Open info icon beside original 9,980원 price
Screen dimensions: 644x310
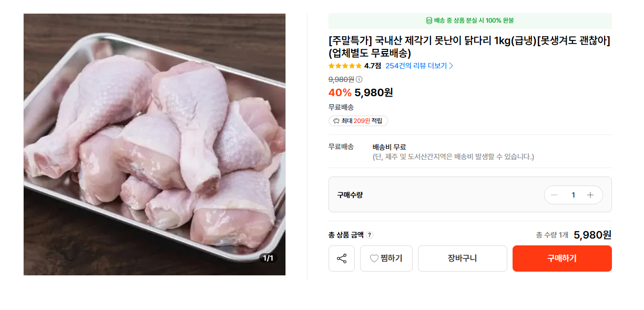[x=359, y=79]
